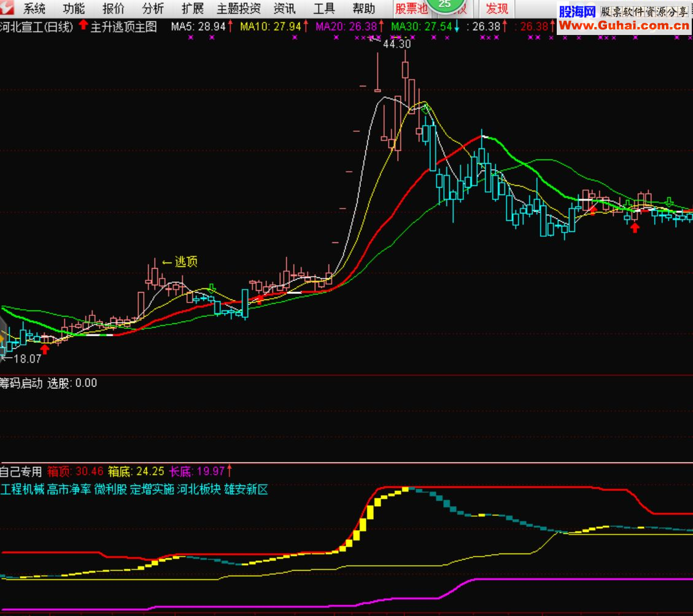Click the rightmost green down arrow signal
The image size is (693, 616).
click(x=669, y=202)
